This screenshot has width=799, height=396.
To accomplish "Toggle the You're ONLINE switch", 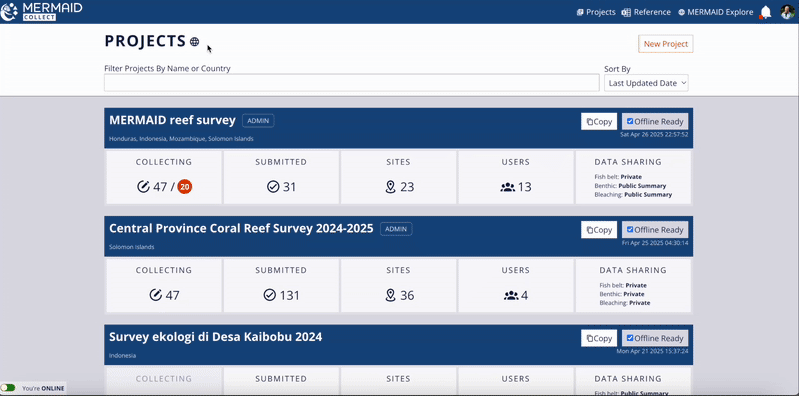I will [8, 388].
